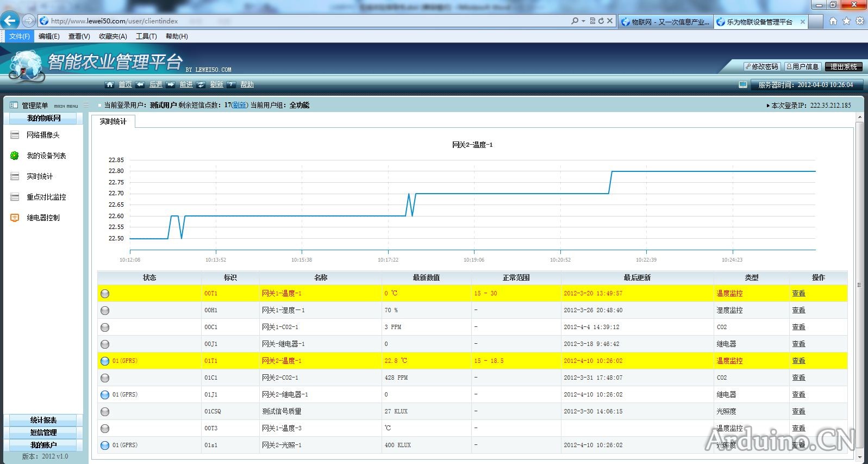Expand the 我的账户 sidebar section
868x464 pixels.
(43, 445)
